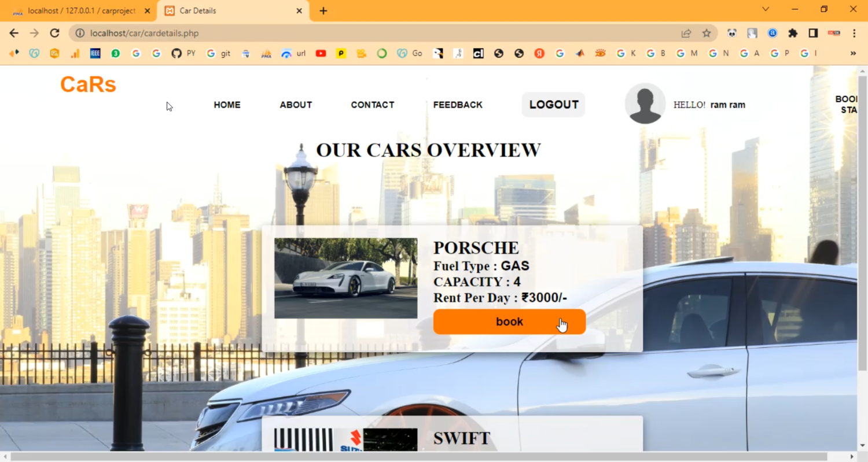Go to the HOME page

227,105
